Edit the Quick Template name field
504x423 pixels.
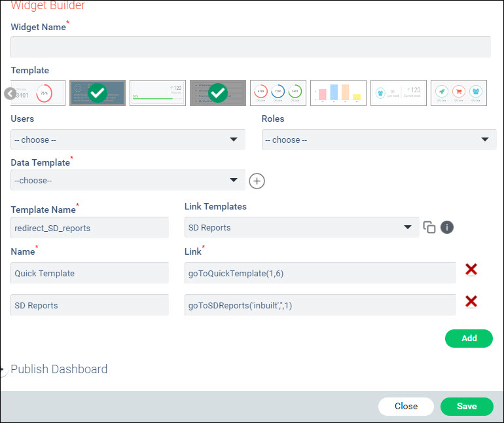pyautogui.click(x=90, y=273)
